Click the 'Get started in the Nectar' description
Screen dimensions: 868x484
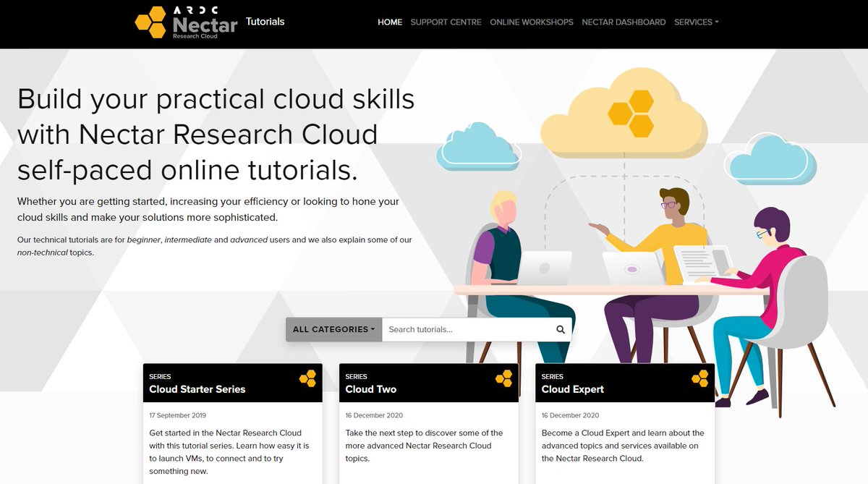(x=229, y=452)
